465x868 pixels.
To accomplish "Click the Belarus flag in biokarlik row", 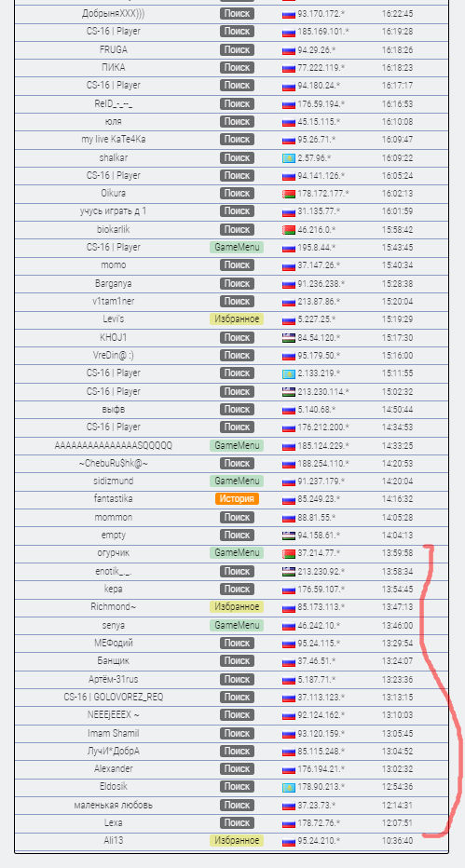I will pyautogui.click(x=288, y=230).
